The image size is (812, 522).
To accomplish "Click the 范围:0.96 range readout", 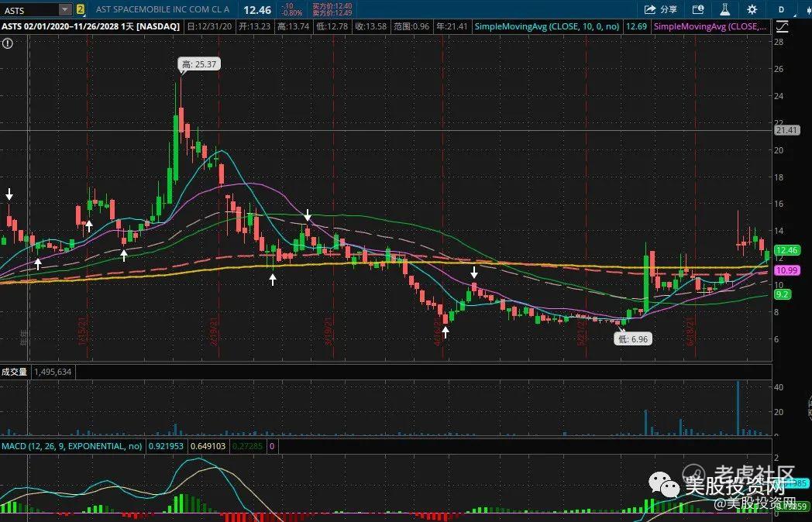I will (x=411, y=26).
